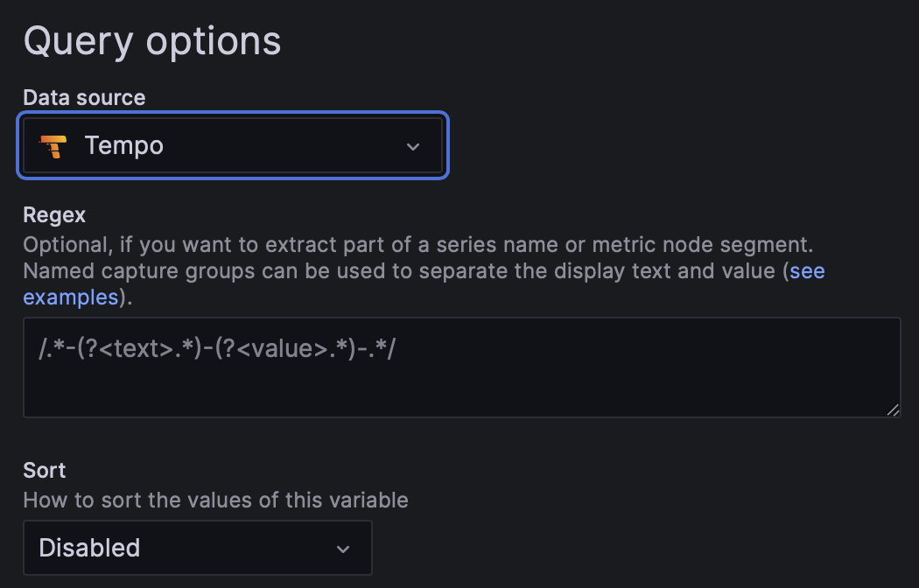Expand the Data source dropdown chevron
Viewport: 919px width, 588px height.
[412, 146]
